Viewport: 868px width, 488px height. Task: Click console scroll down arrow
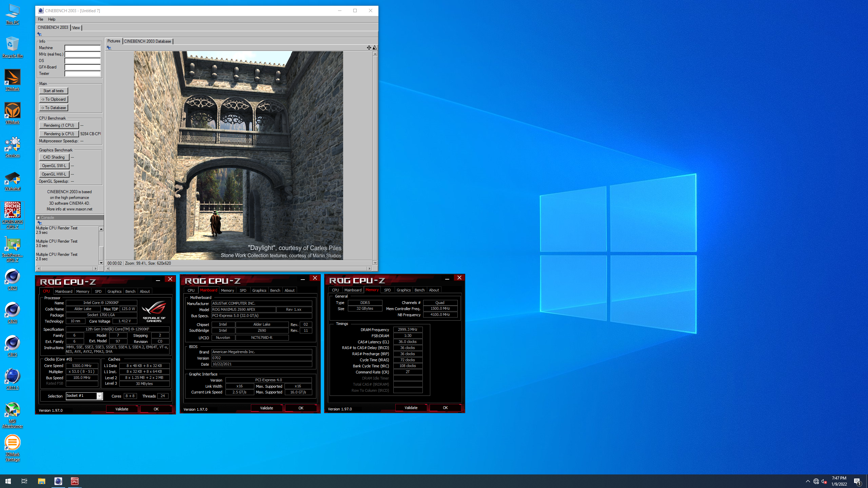point(101,263)
